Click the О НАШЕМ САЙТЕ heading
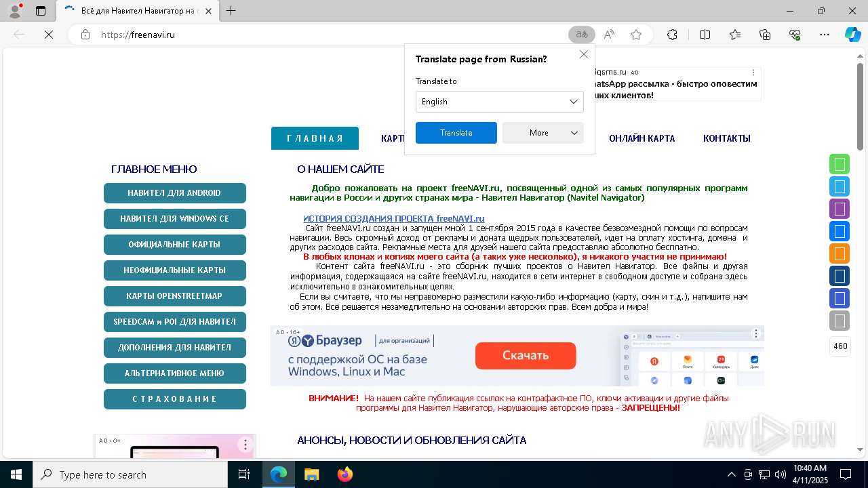868x488 pixels. point(340,169)
